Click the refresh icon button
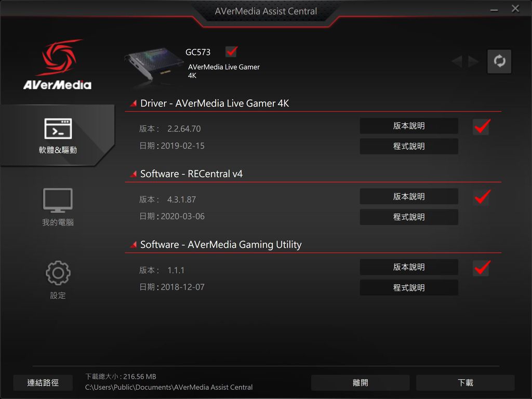 [x=499, y=61]
